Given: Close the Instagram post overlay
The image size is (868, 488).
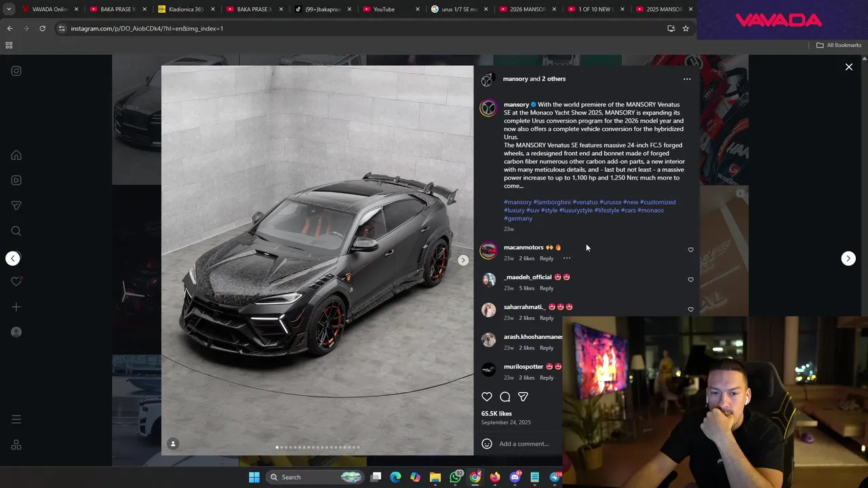Looking at the screenshot, I should click(x=849, y=67).
